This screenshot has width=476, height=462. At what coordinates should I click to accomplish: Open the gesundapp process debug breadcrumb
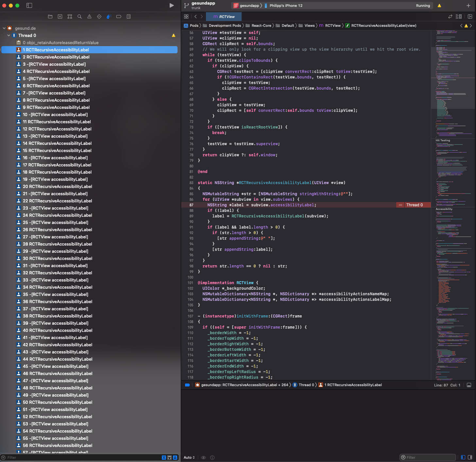coord(242,385)
